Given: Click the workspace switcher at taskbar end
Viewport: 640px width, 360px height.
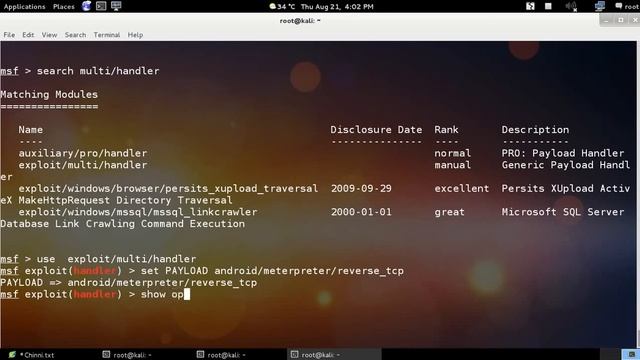Looking at the screenshot, I should 631,354.
